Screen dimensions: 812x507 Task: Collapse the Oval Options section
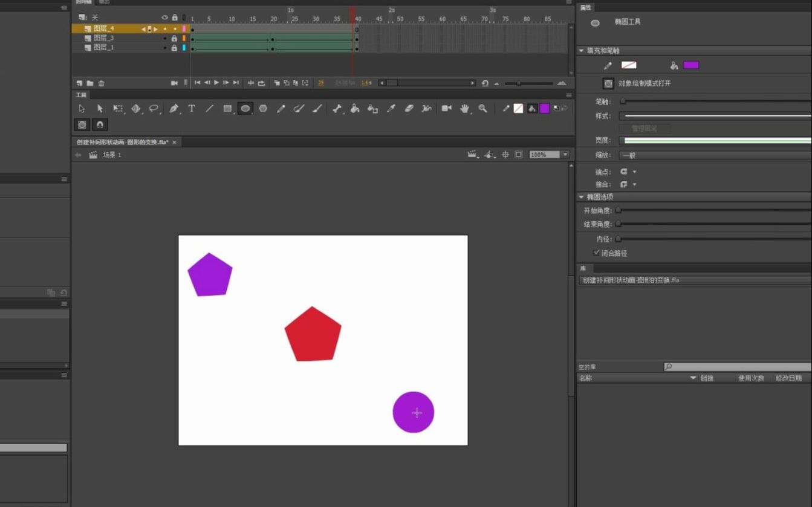click(581, 197)
